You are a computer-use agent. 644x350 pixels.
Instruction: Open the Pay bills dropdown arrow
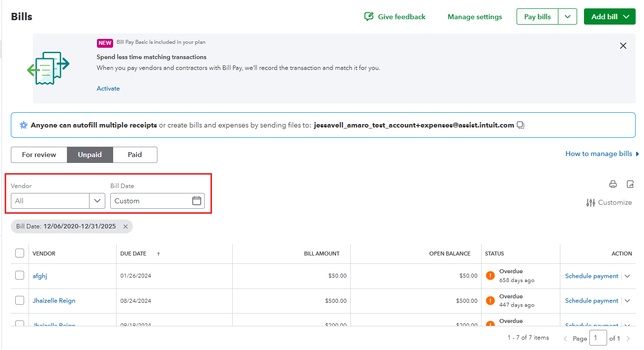pos(567,17)
